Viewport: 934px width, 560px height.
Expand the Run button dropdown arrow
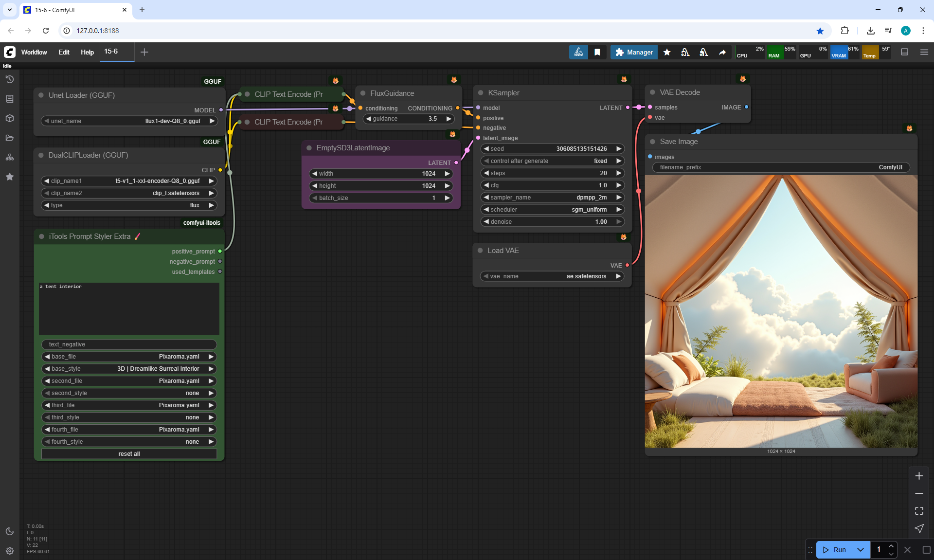click(860, 550)
